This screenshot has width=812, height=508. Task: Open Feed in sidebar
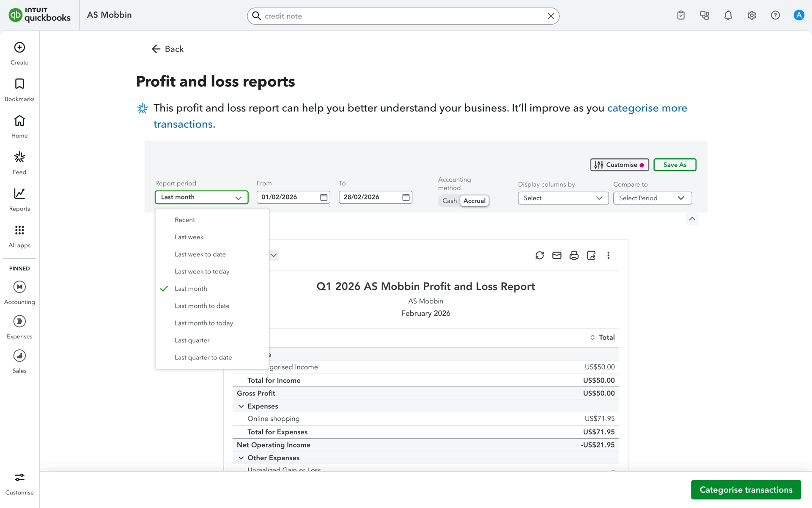(x=19, y=163)
